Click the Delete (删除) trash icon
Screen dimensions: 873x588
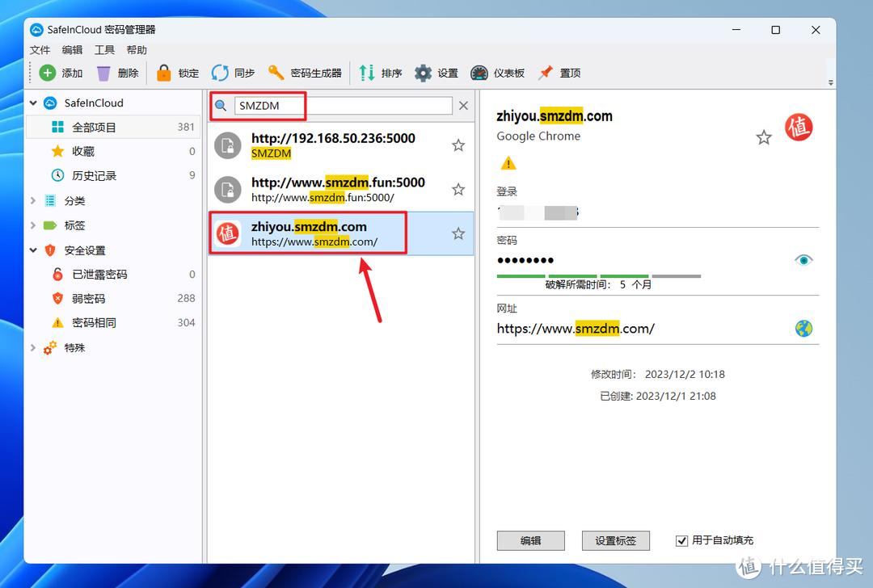pos(103,73)
